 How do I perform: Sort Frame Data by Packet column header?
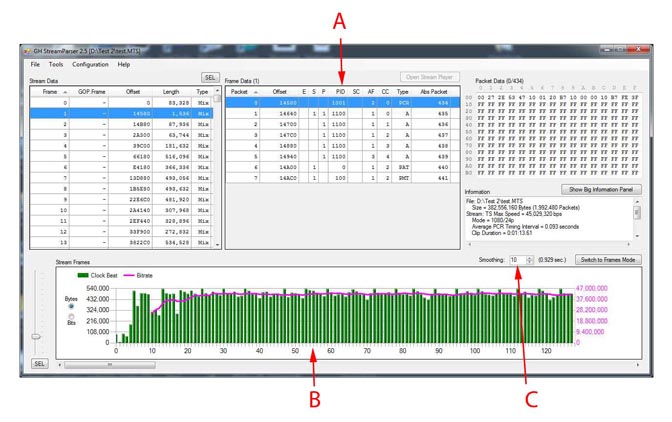coord(240,91)
